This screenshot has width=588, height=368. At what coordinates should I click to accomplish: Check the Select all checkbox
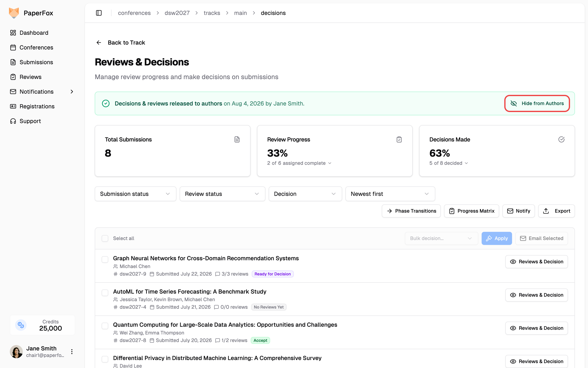click(x=105, y=238)
